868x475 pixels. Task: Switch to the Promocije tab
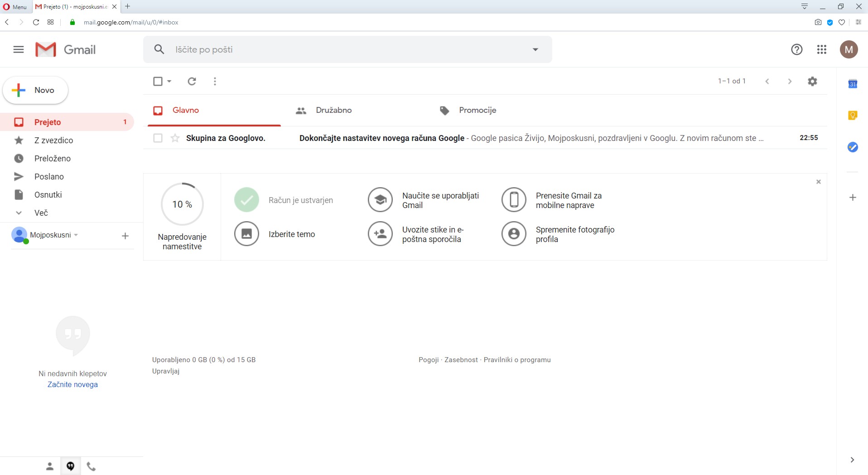pos(477,110)
